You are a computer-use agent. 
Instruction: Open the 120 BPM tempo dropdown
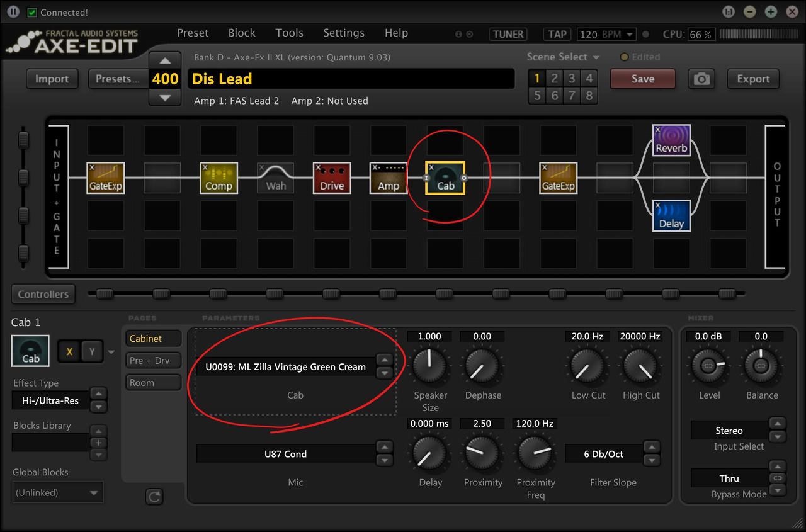(x=606, y=35)
